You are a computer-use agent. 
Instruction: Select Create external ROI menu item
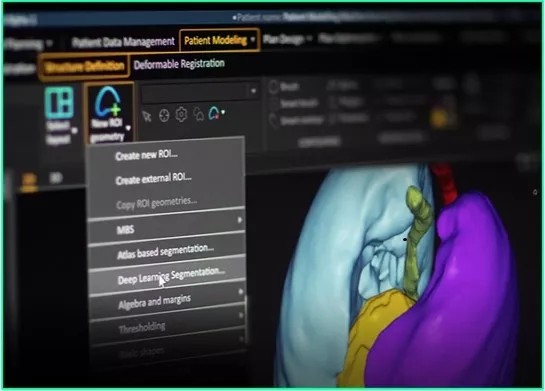click(x=153, y=179)
